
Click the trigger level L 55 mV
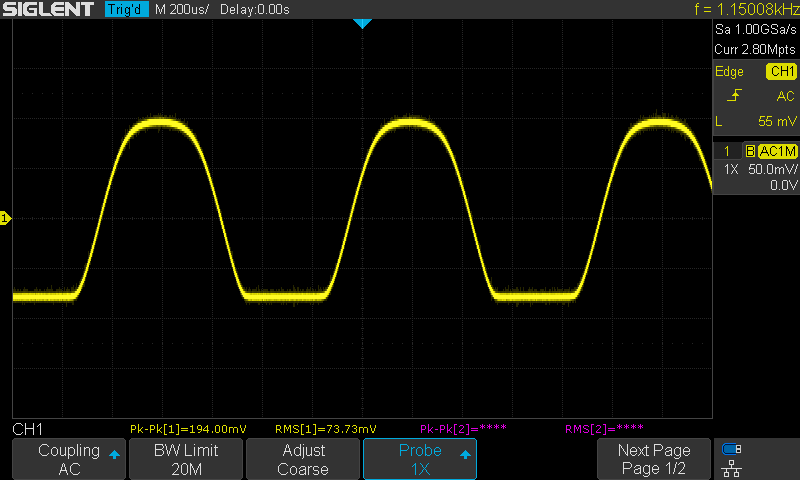coord(756,121)
